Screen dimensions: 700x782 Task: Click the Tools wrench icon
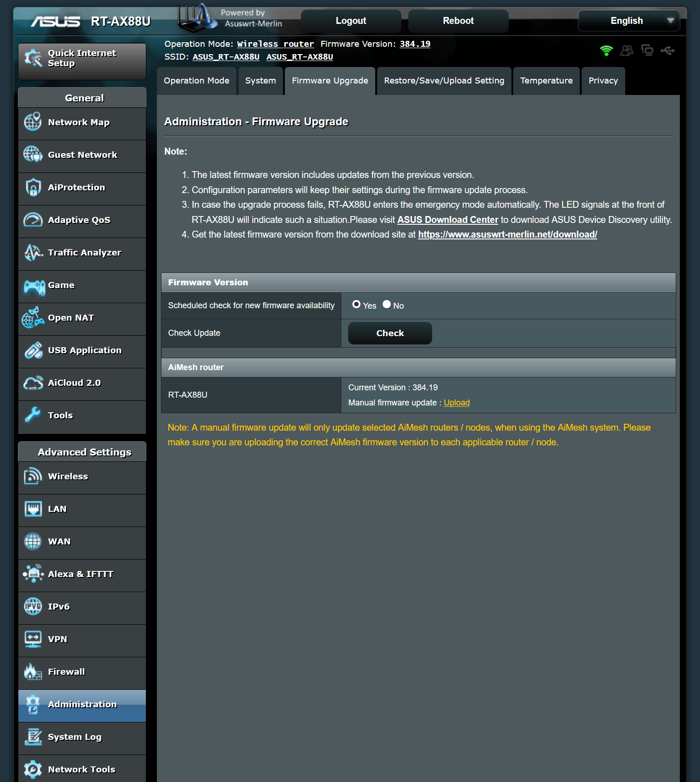33,415
